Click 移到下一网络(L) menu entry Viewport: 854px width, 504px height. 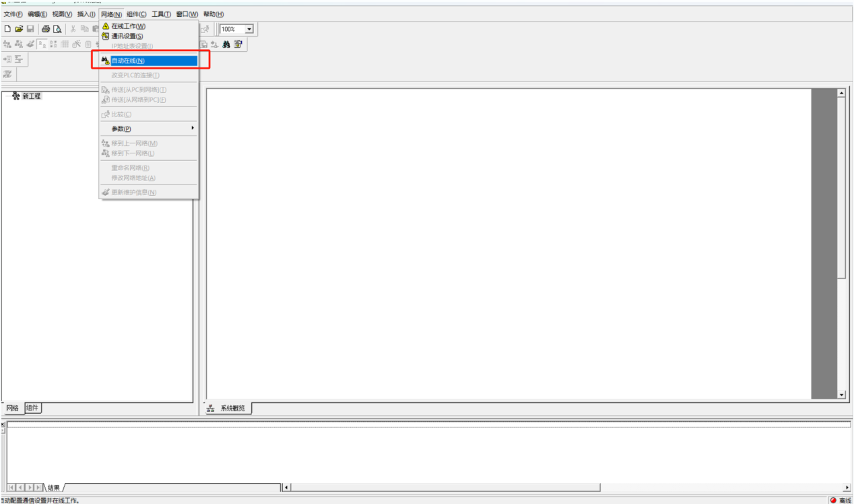149,153
